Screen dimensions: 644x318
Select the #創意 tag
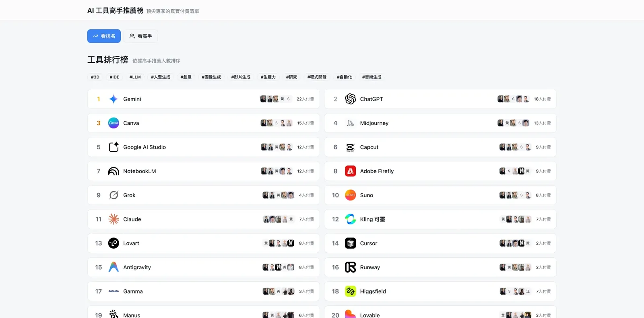tap(186, 77)
